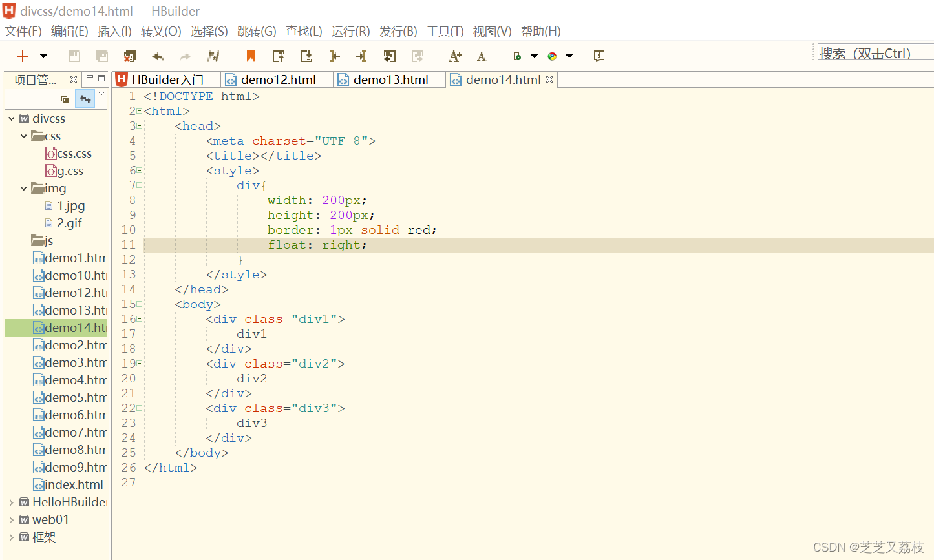Click the green run icon
Image resolution: width=934 pixels, height=560 pixels.
tap(517, 56)
